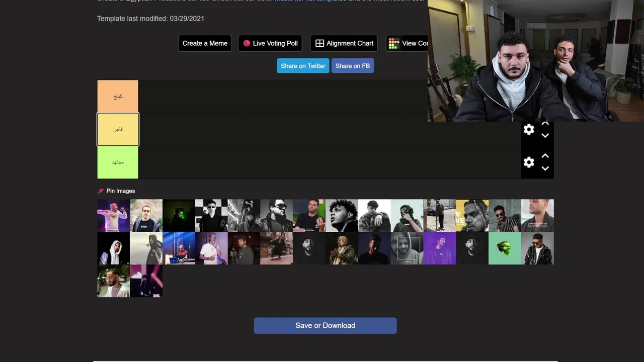Select the green bottom tier label

pyautogui.click(x=118, y=162)
